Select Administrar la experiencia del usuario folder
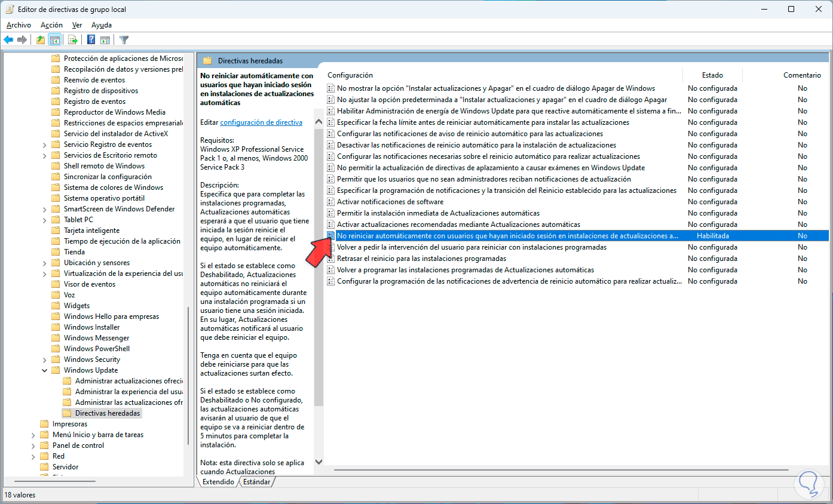 tap(128, 392)
